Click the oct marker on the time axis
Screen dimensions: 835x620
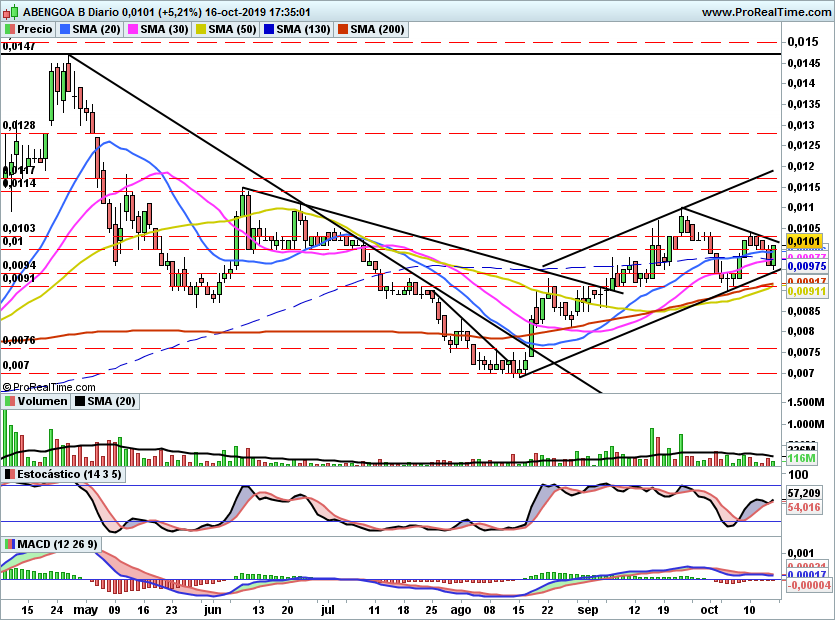click(709, 610)
